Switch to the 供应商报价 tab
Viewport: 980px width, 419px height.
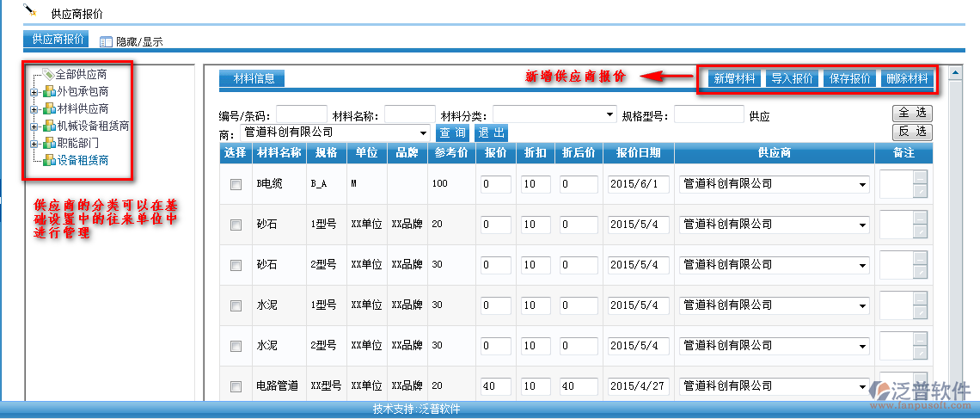tap(58, 40)
